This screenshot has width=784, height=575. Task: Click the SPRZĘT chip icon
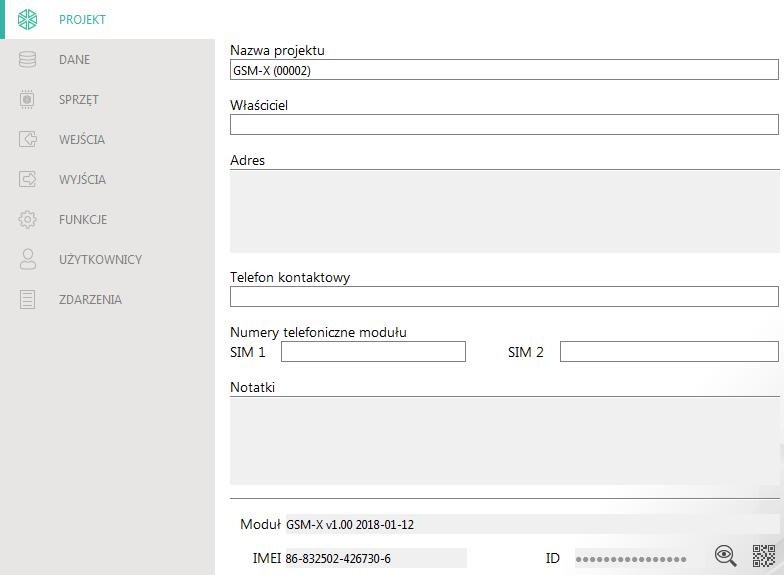point(28,100)
